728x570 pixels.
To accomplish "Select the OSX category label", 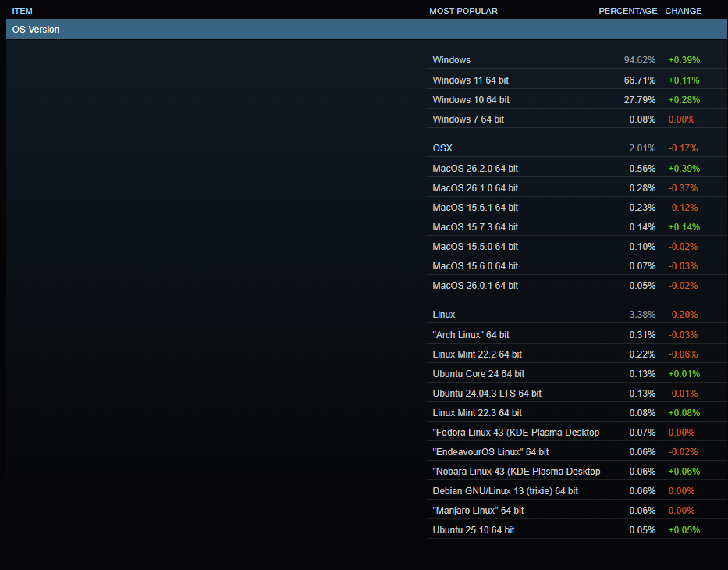I will pyautogui.click(x=442, y=148).
